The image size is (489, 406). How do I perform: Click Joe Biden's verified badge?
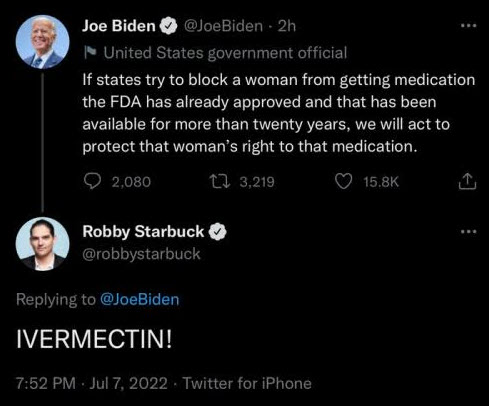point(169,26)
